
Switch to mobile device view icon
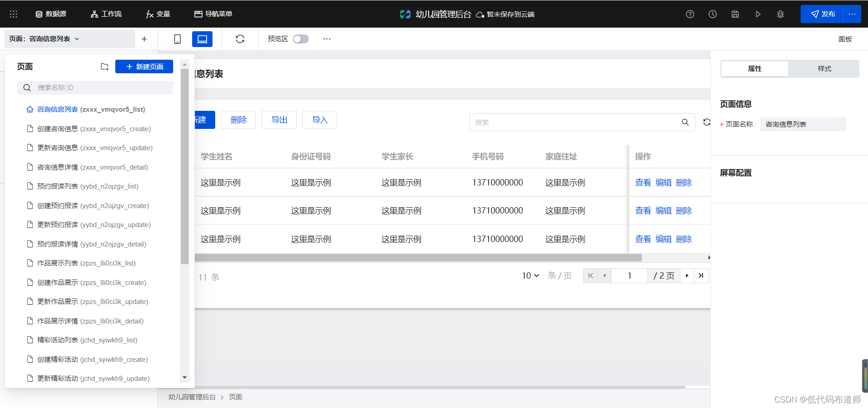pyautogui.click(x=177, y=39)
